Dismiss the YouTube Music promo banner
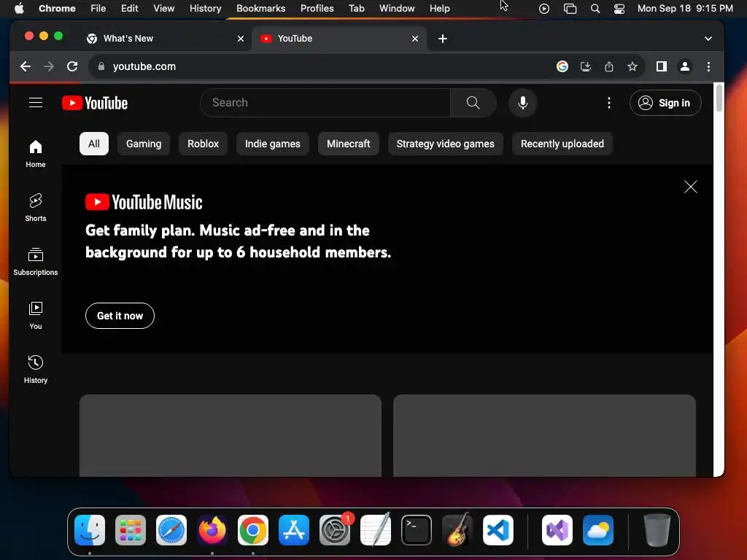 coord(690,187)
